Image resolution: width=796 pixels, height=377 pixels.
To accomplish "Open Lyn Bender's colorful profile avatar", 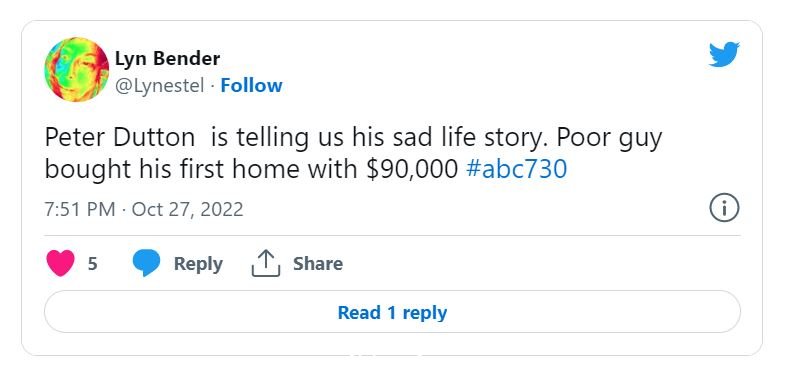I will [x=77, y=70].
